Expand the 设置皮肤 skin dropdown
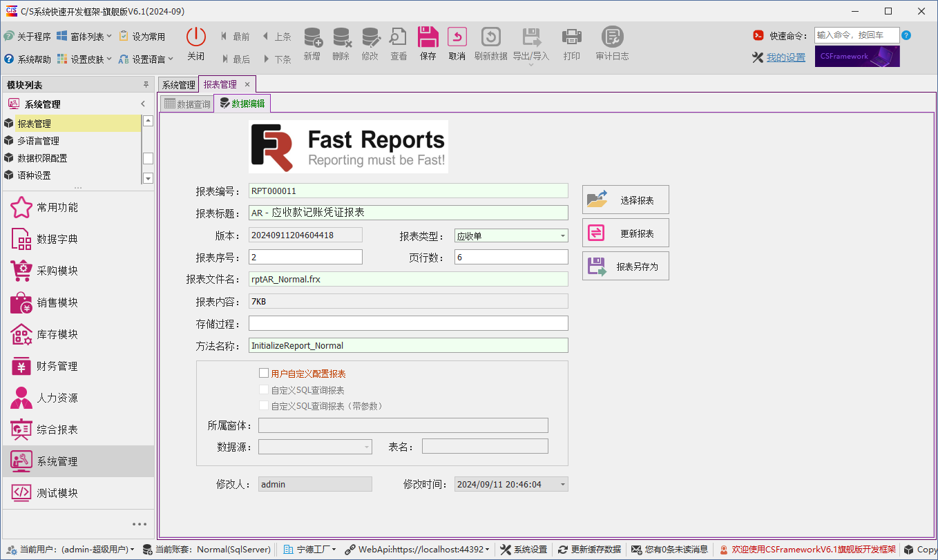Image resolution: width=938 pixels, height=560 pixels. tap(84, 59)
